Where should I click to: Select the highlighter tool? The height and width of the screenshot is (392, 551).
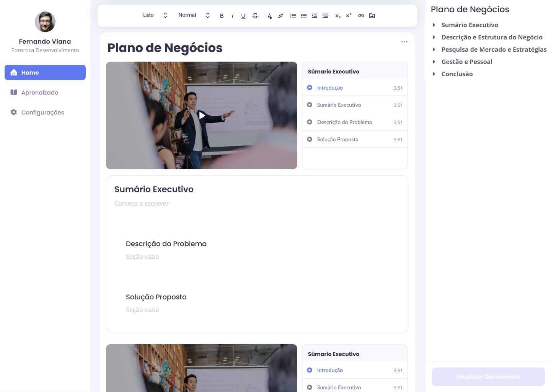[x=280, y=16]
